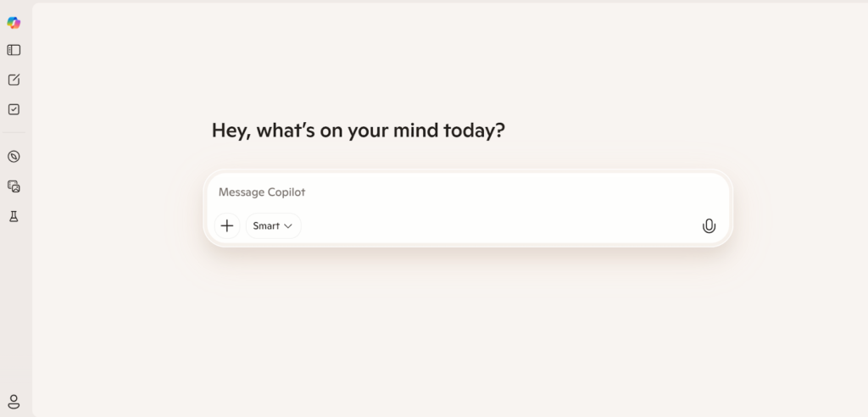Open the image library icon
Screen dimensions: 868x417
(x=14, y=186)
